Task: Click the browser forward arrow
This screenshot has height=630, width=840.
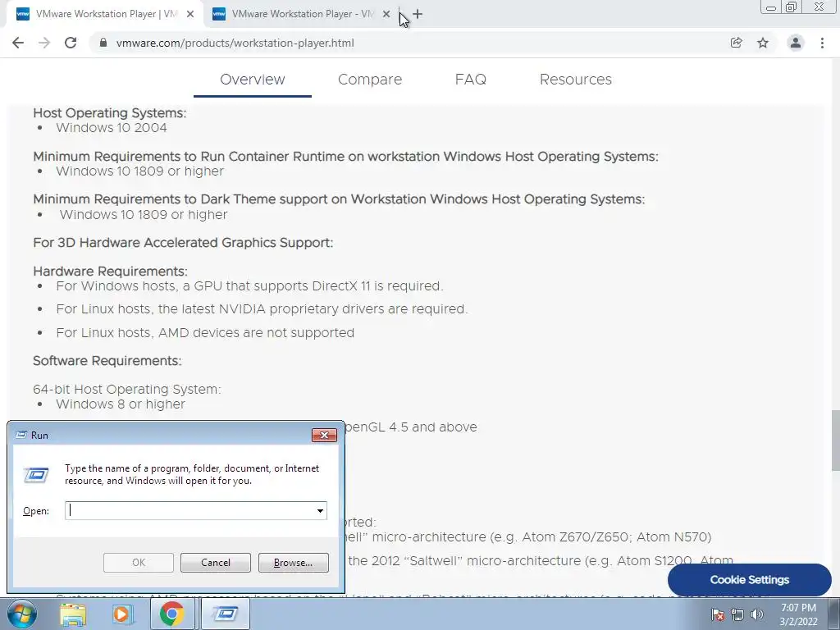Action: click(44, 43)
